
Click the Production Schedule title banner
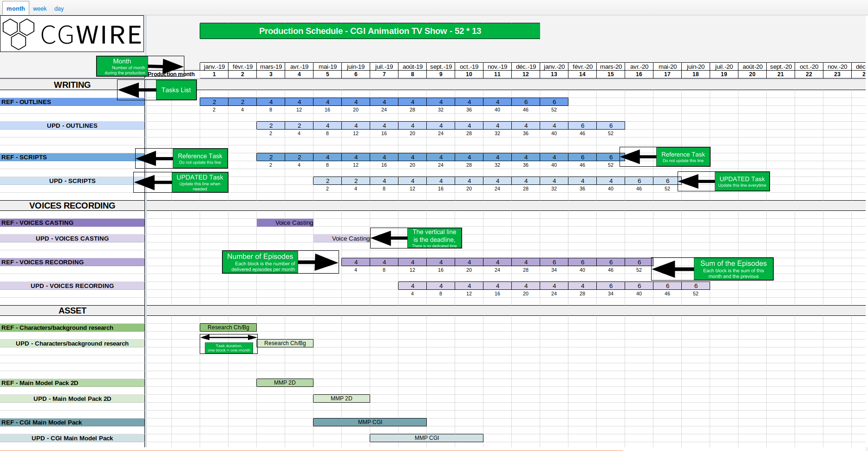(370, 31)
